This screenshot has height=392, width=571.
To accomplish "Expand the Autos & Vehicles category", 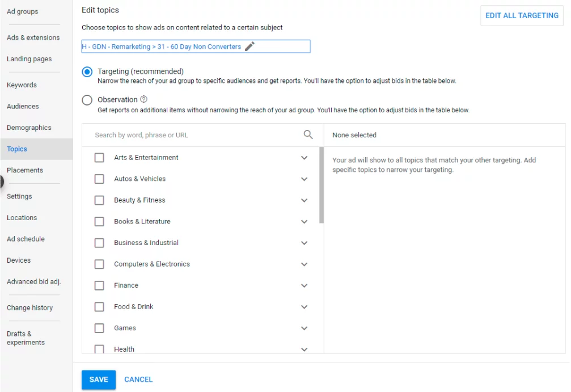I will (304, 179).
